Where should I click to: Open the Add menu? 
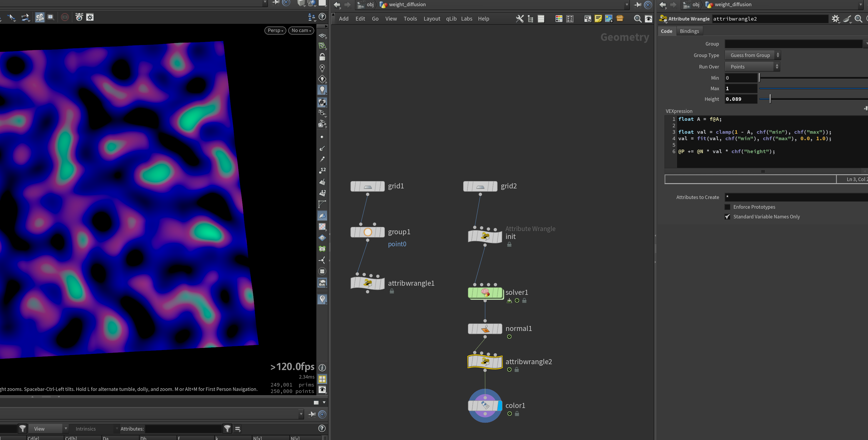tap(344, 19)
